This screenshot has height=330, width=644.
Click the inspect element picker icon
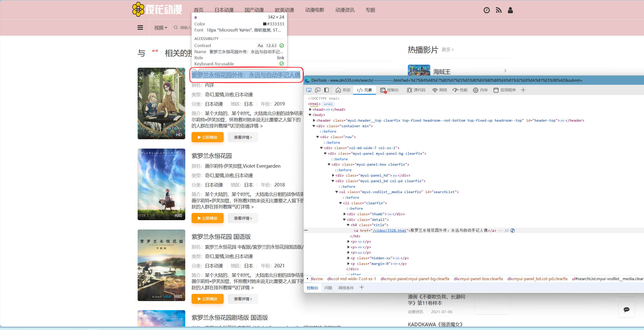[309, 90]
